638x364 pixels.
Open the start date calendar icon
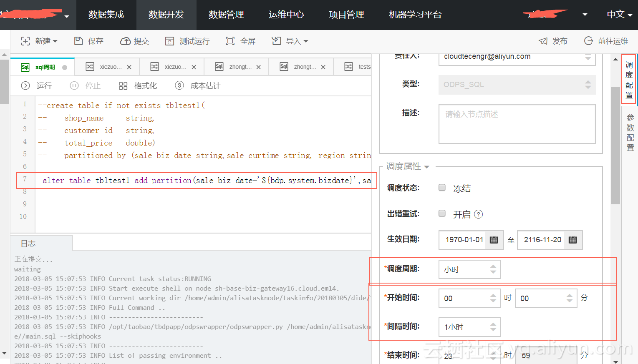click(x=494, y=240)
